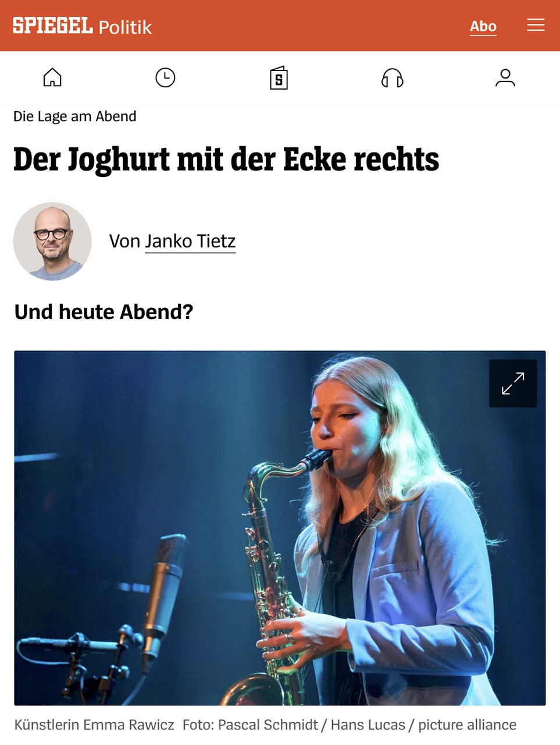Go to the home page icon
Image resolution: width=560 pixels, height=745 pixels.
coord(52,77)
